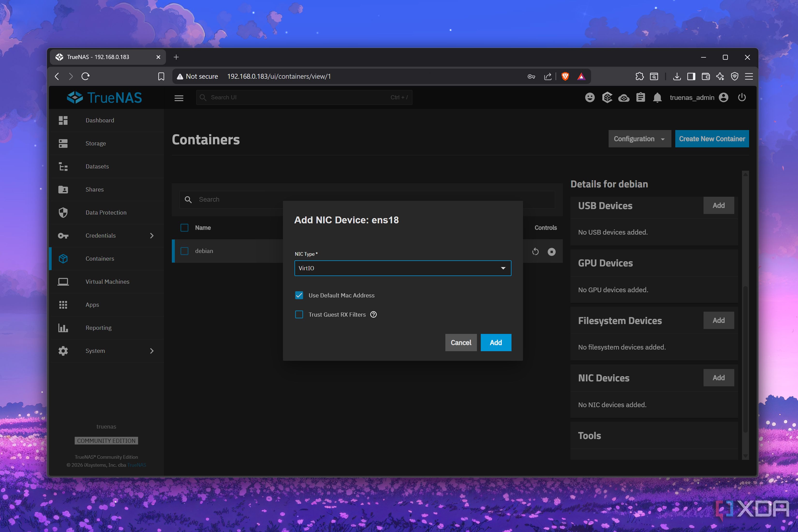The height and width of the screenshot is (532, 798).
Task: Click the help icon beside Trust Guest RX Filters
Action: pyautogui.click(x=373, y=315)
